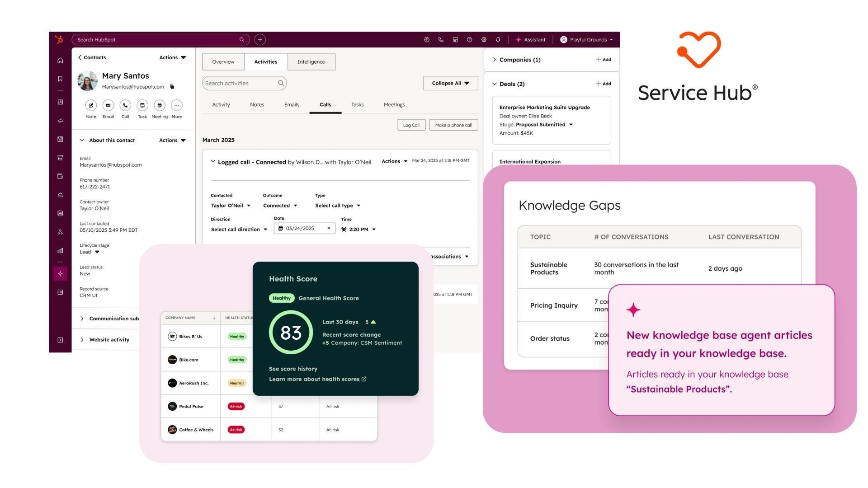This screenshot has width=868, height=488.
Task: Click the settings gear in top bar
Action: coord(484,40)
